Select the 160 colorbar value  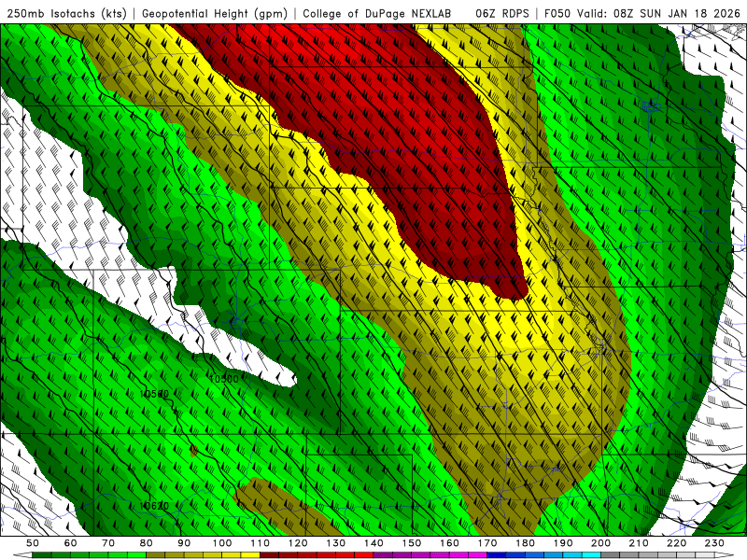449,543
